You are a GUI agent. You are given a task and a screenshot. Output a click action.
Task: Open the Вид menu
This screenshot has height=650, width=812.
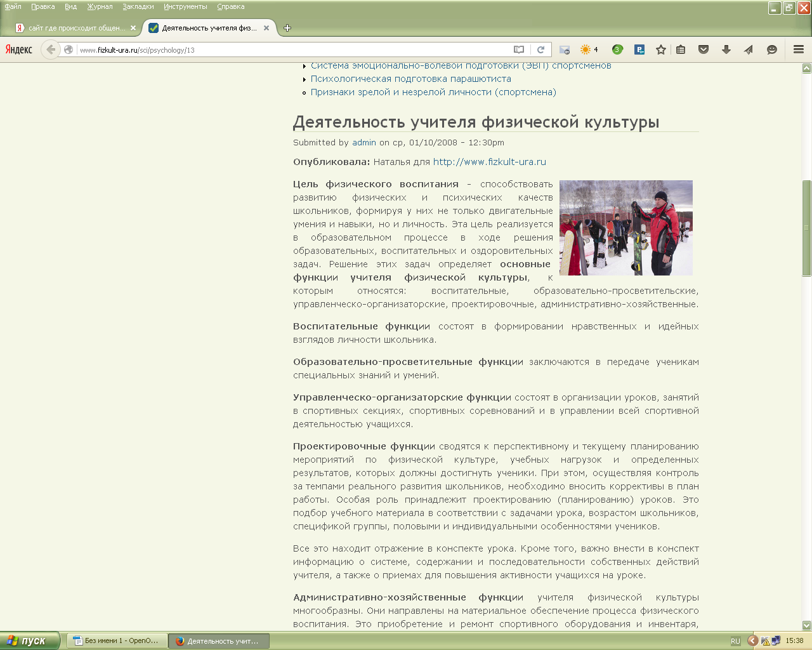[70, 6]
